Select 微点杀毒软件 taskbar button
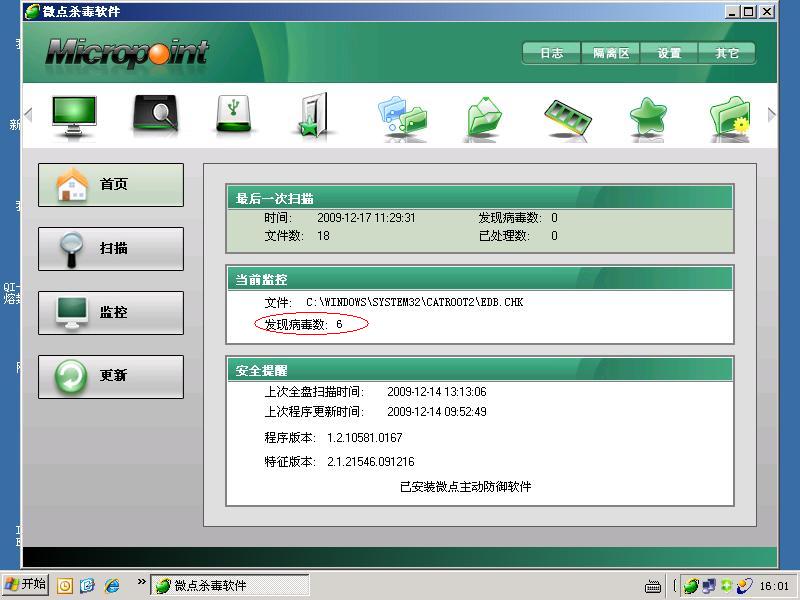 pos(230,585)
